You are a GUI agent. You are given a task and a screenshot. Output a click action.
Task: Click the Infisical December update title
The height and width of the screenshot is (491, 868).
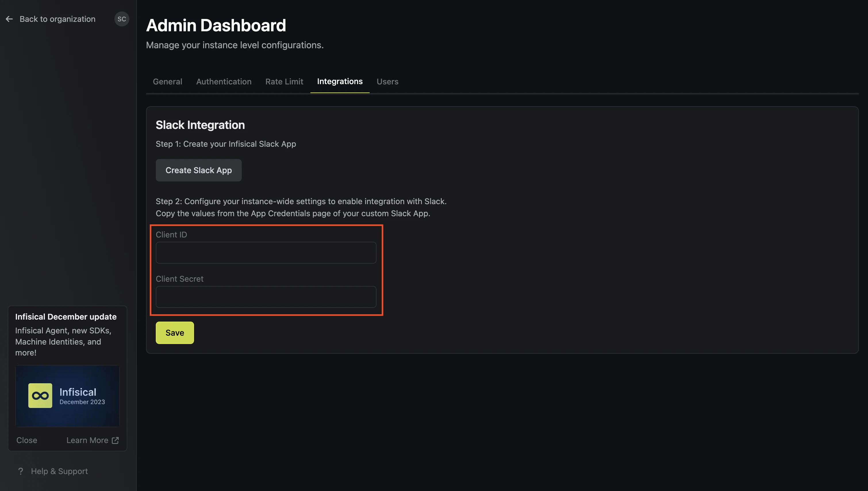click(x=66, y=317)
